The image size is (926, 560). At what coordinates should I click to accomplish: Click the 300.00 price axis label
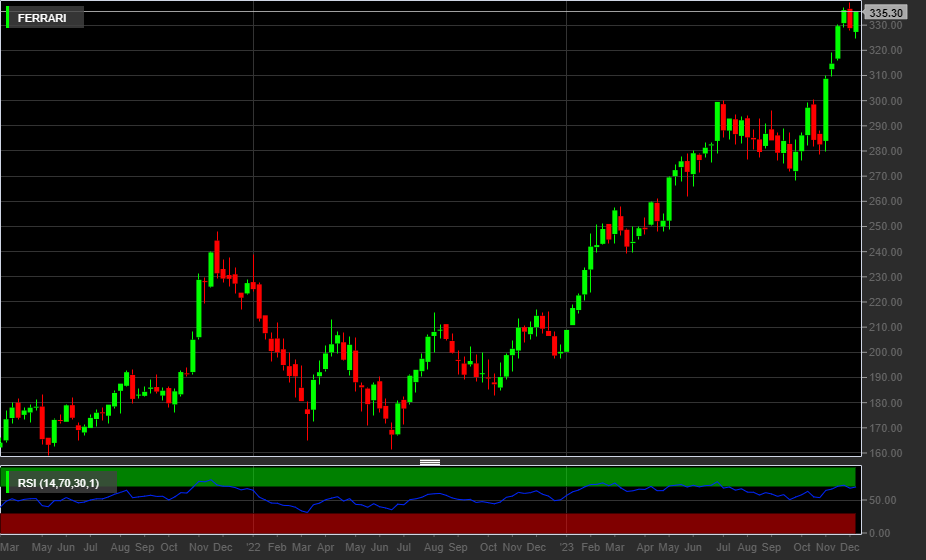click(885, 101)
